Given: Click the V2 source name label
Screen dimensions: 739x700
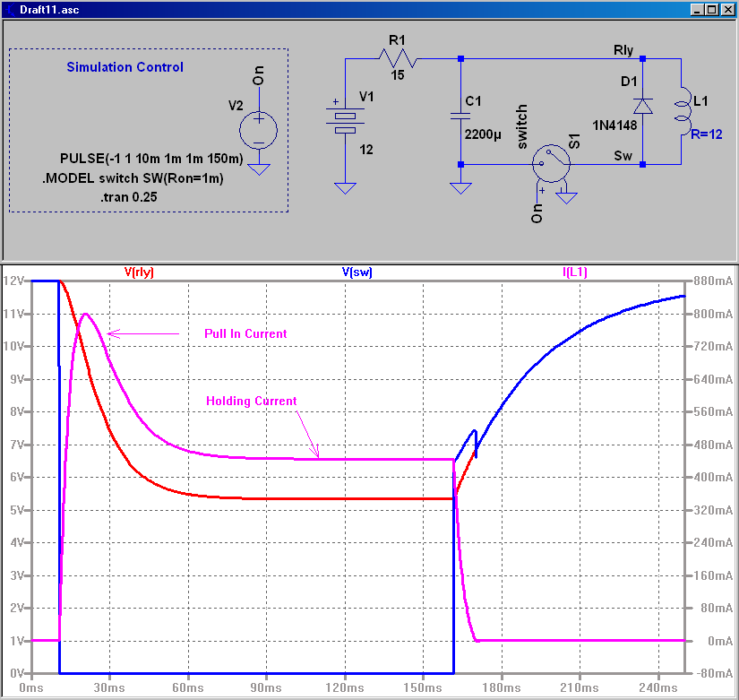Looking at the screenshot, I should [x=236, y=106].
